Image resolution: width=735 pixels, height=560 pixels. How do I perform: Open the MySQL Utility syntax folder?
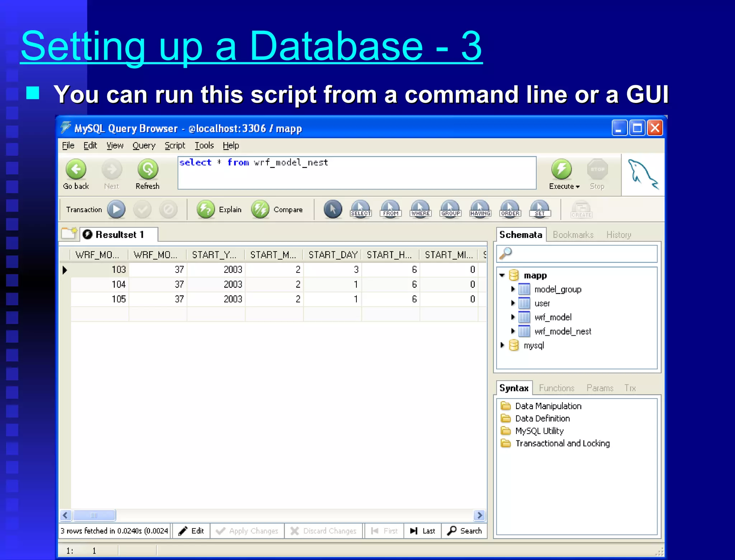point(532,431)
